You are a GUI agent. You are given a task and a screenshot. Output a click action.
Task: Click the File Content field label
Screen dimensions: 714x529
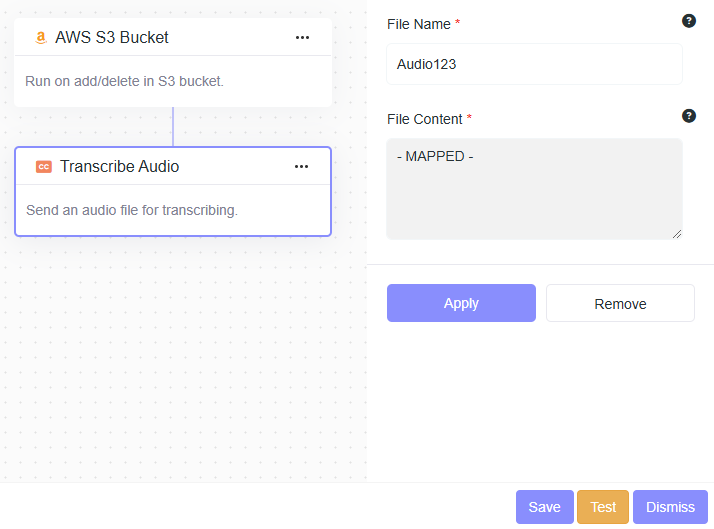pos(424,119)
